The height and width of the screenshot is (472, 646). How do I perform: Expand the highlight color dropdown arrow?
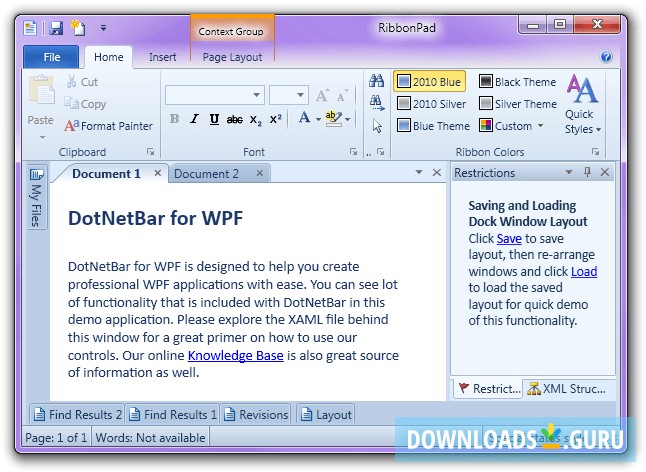pos(348,119)
